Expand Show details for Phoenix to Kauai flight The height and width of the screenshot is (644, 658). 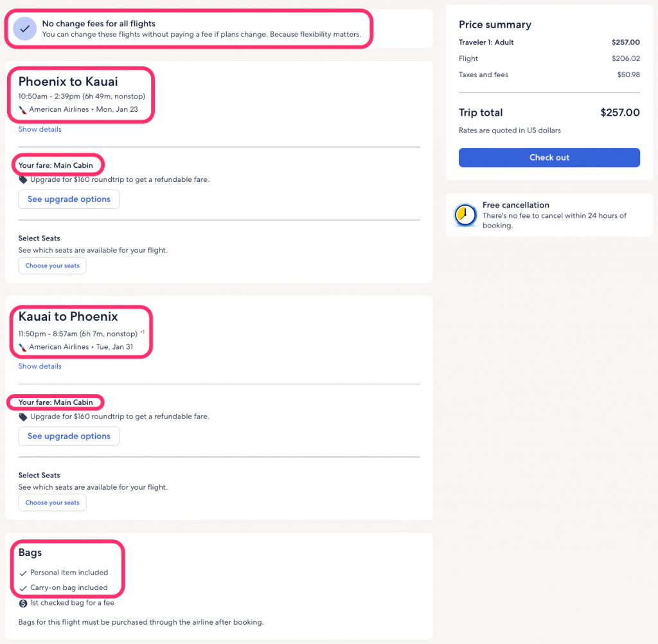tap(40, 129)
